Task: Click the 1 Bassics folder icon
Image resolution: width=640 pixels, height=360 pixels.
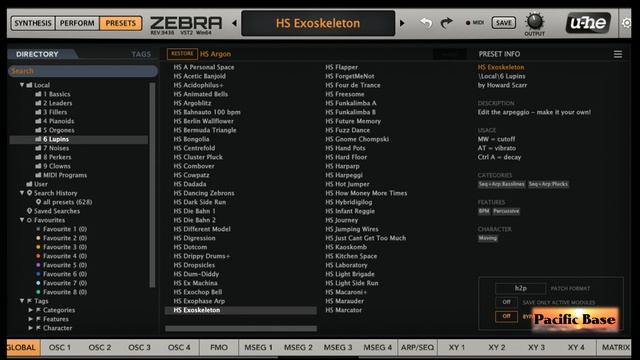Action: [38, 94]
